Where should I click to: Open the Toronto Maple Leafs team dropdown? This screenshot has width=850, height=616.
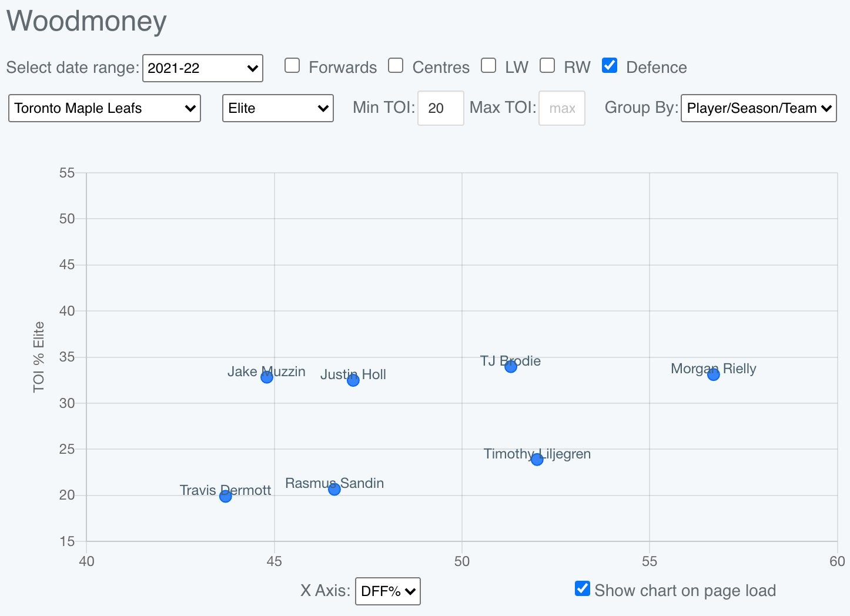[105, 108]
